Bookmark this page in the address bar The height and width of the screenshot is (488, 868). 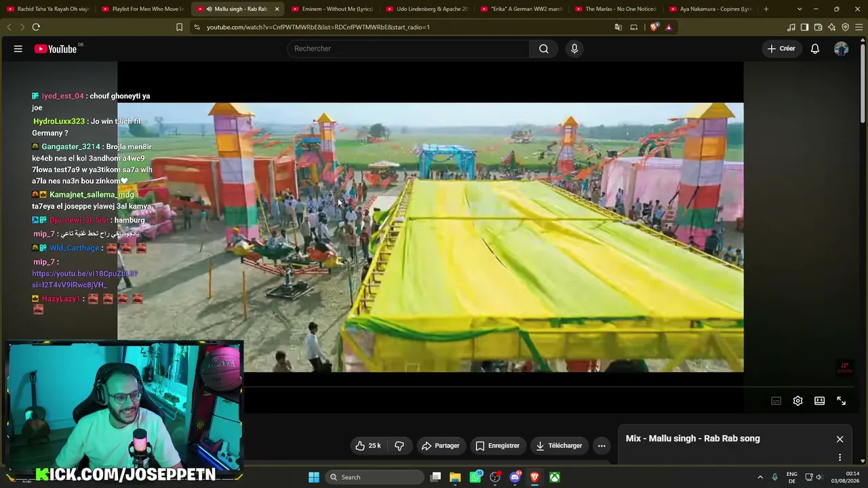coord(179,27)
